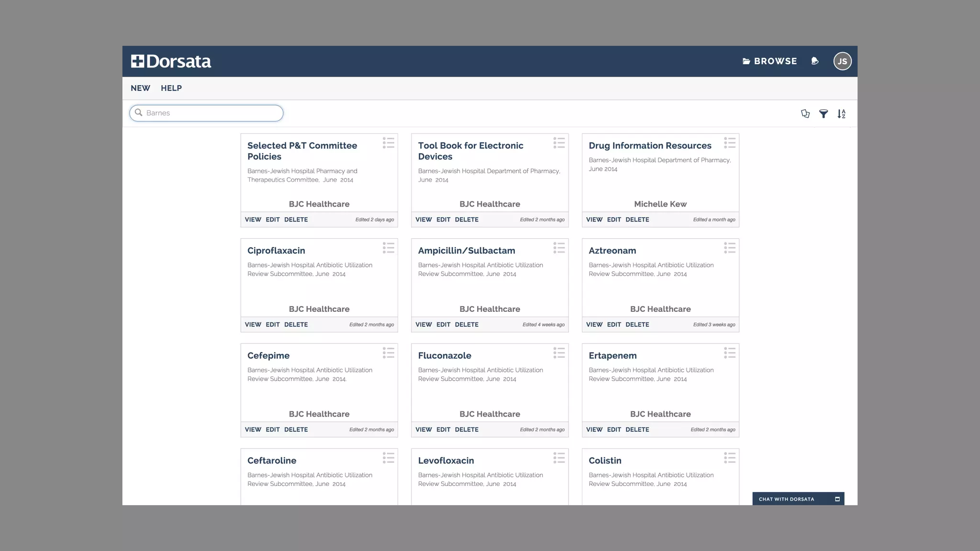This screenshot has width=980, height=551.
Task: Open list menu icon on Fluconazole card
Action: pyautogui.click(x=559, y=353)
